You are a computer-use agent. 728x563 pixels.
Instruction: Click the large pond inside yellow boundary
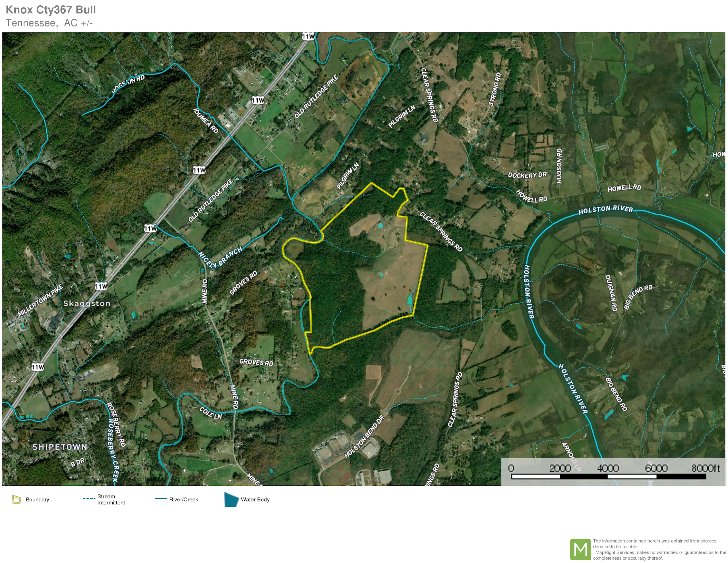(410, 300)
